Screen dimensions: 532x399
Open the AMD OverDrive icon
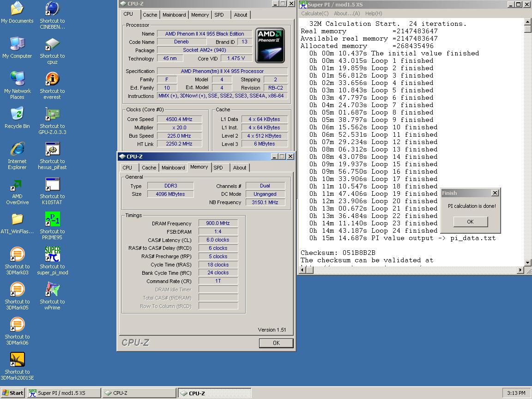[17, 185]
